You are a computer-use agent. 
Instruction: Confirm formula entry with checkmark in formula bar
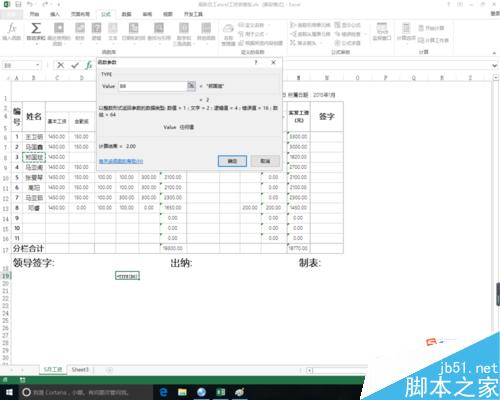point(75,65)
